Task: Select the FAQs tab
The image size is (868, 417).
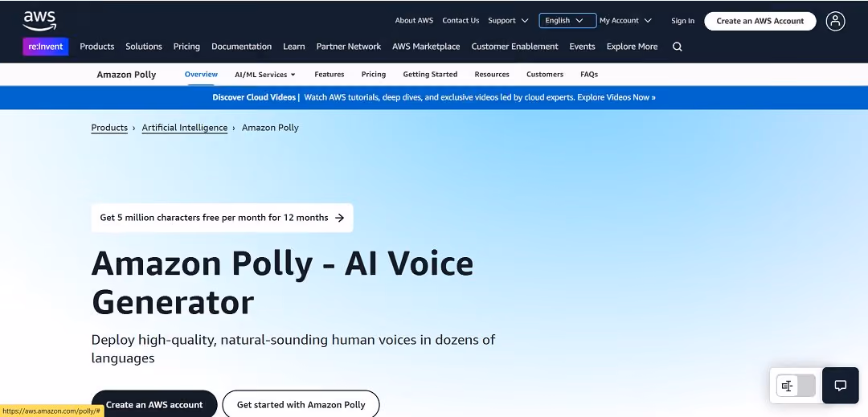Action: [x=589, y=74]
